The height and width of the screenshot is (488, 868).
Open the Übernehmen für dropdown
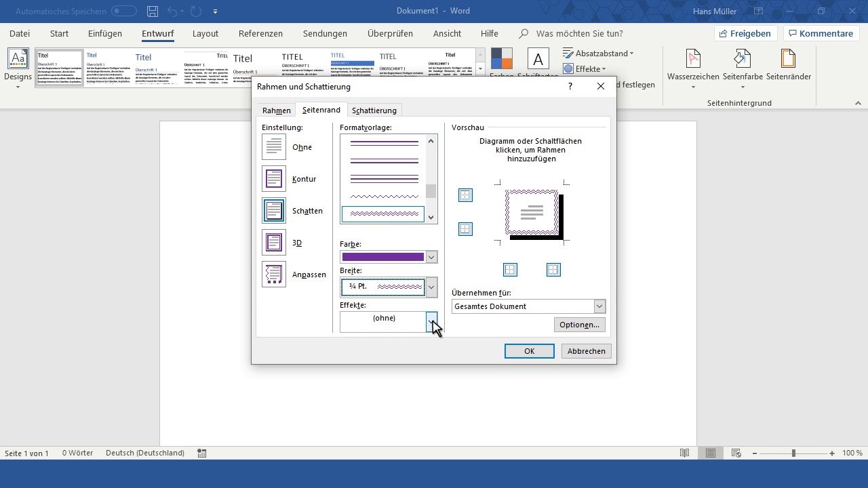pos(599,306)
